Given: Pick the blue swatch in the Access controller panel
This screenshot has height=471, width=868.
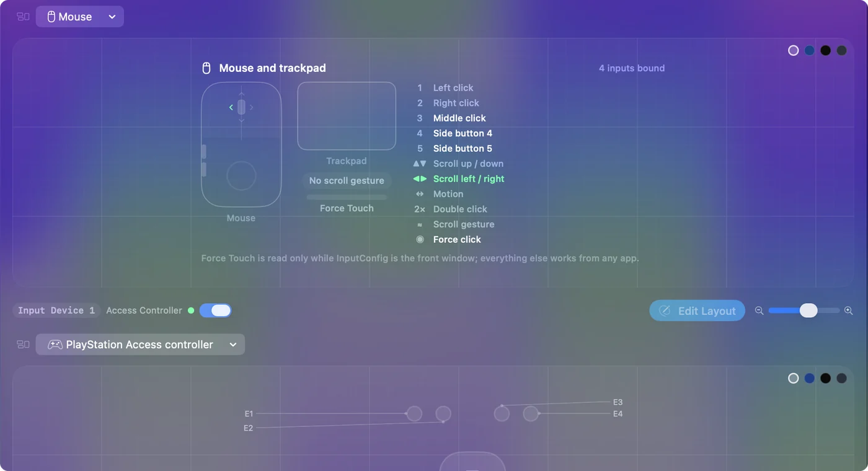Looking at the screenshot, I should click(810, 378).
